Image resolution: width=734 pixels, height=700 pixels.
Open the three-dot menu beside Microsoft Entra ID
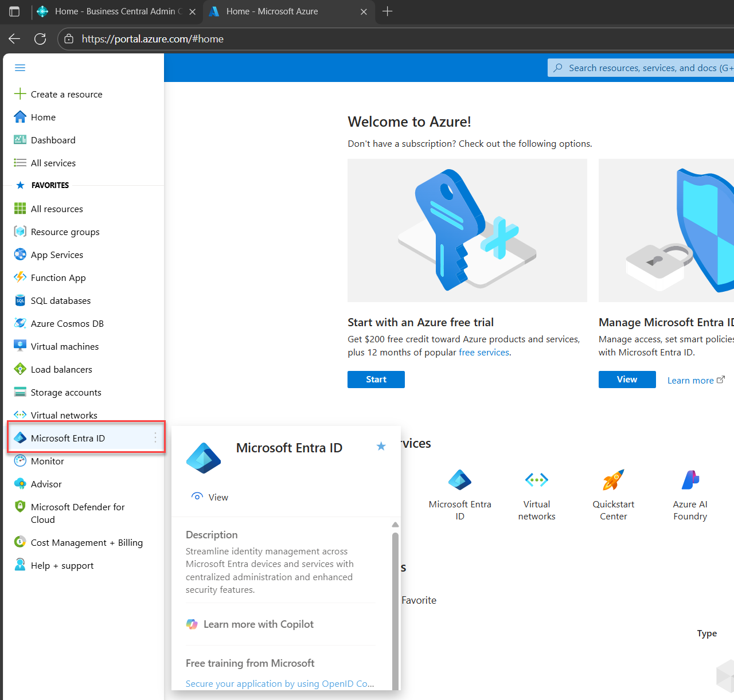[155, 438]
